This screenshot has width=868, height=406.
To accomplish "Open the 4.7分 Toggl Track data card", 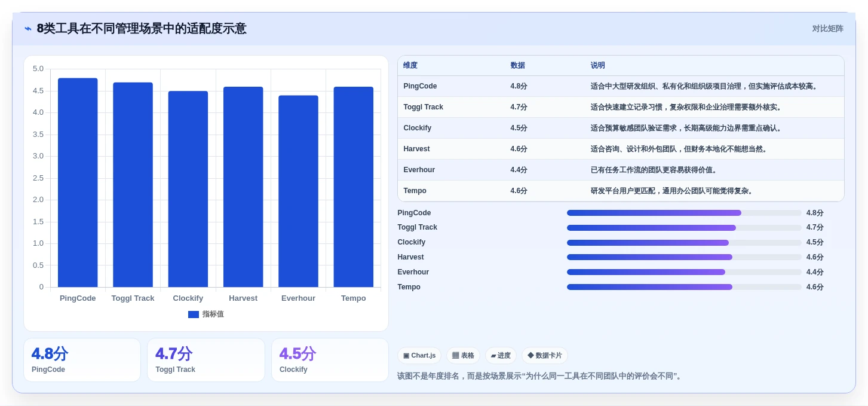I will (x=206, y=360).
